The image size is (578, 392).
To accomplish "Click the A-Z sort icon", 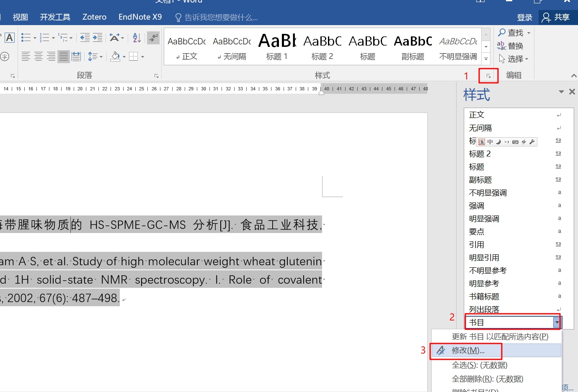I will point(137,38).
